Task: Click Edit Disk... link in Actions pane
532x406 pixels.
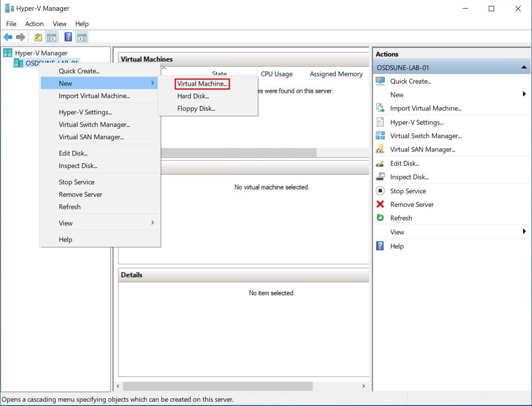Action: tap(405, 164)
